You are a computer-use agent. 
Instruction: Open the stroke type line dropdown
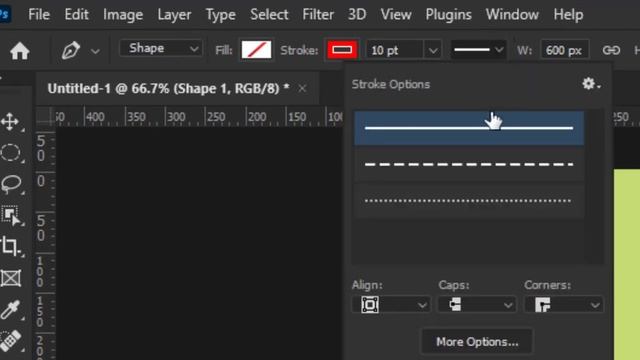(478, 50)
